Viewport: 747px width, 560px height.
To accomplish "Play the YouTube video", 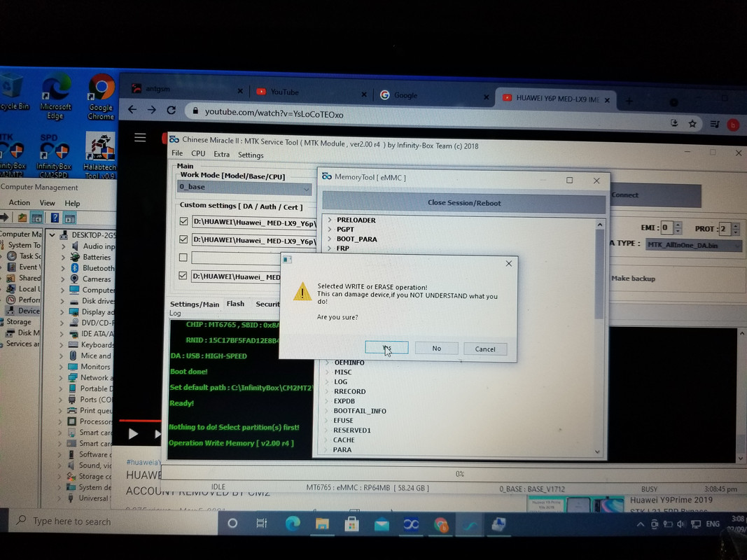I will [x=134, y=433].
